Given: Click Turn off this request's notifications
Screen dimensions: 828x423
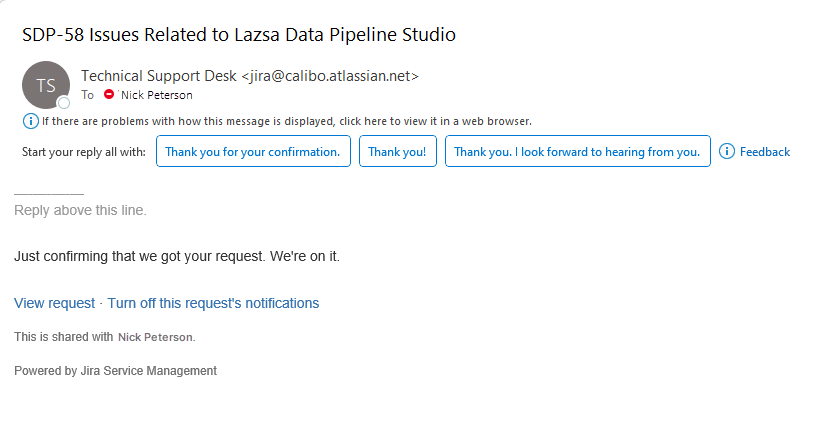Looking at the screenshot, I should [x=213, y=303].
